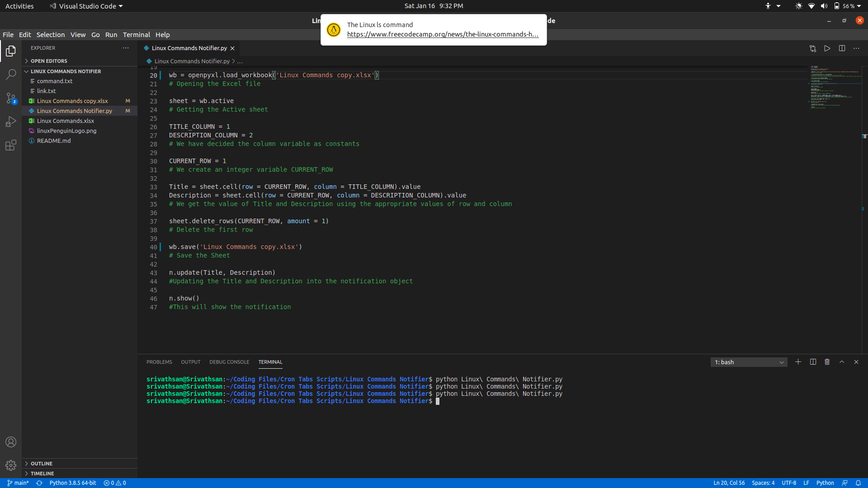Switch to the Debug Console tab
Screen dimensions: 868x488
click(x=229, y=362)
